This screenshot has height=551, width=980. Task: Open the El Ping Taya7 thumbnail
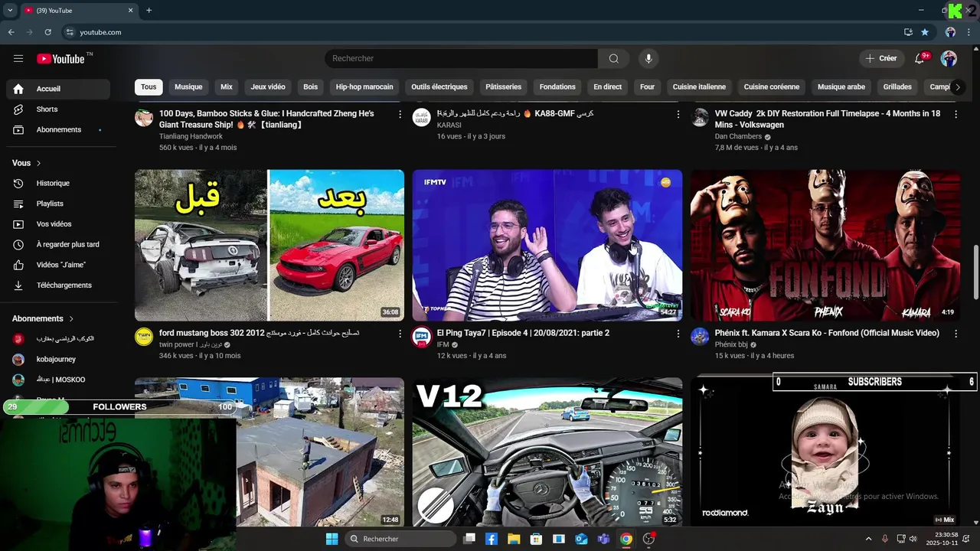tap(547, 245)
